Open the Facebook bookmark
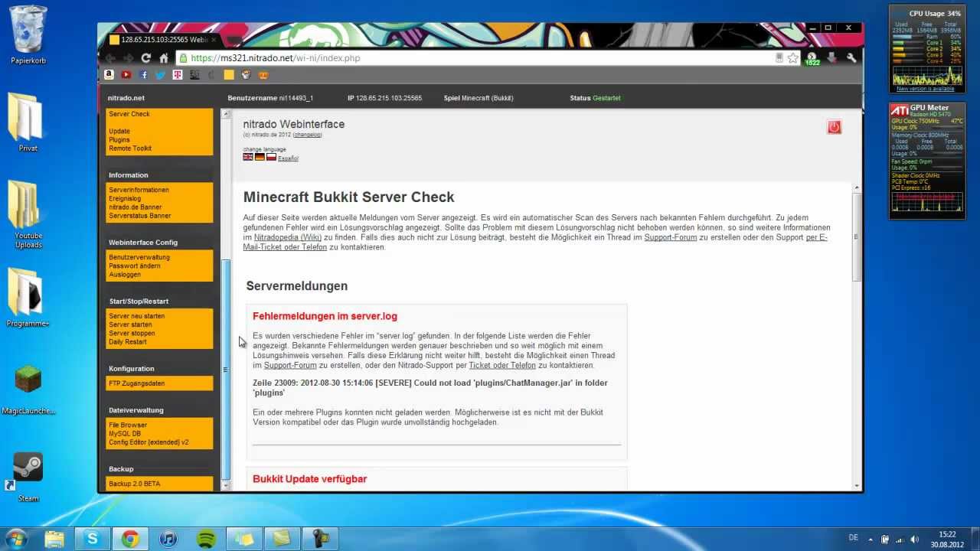 (x=143, y=75)
